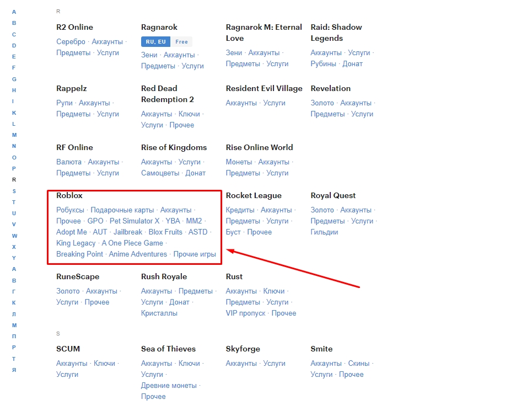The image size is (532, 405).
Task: Open Самоцветы under Rise of Kingdoms
Action: (160, 173)
